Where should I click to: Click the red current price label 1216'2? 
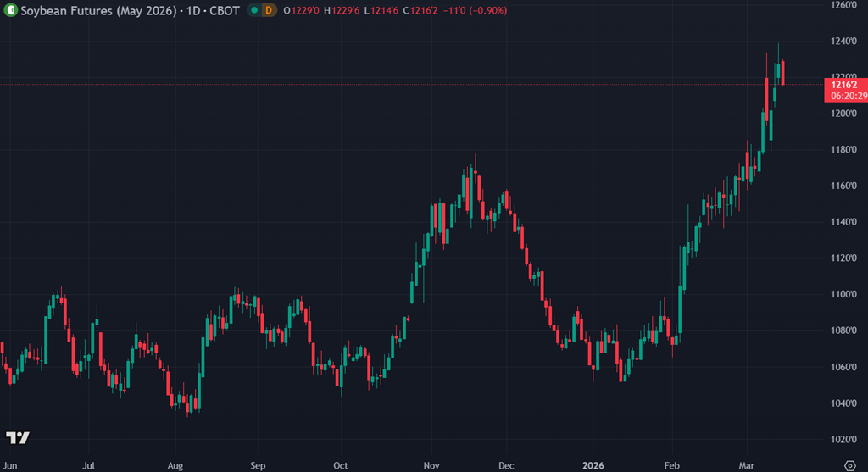[x=845, y=84]
